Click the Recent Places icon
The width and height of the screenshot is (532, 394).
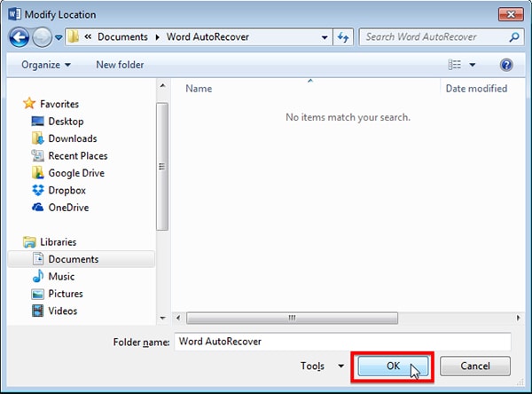tap(37, 155)
